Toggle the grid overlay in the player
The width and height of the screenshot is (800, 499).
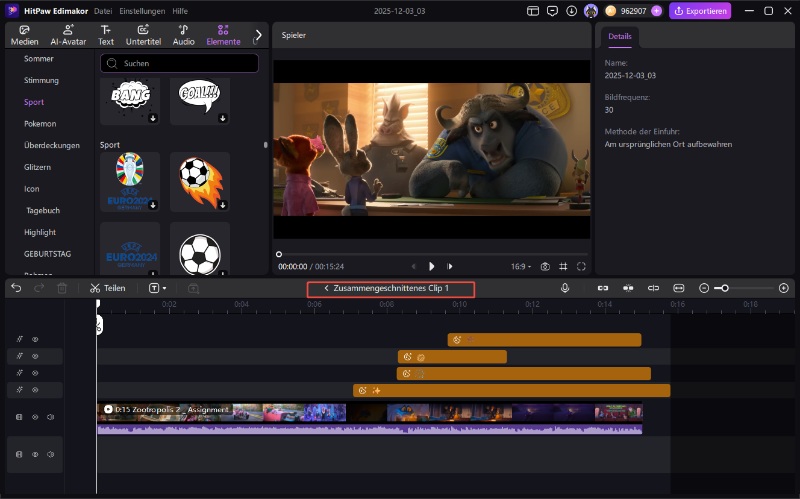(x=563, y=267)
